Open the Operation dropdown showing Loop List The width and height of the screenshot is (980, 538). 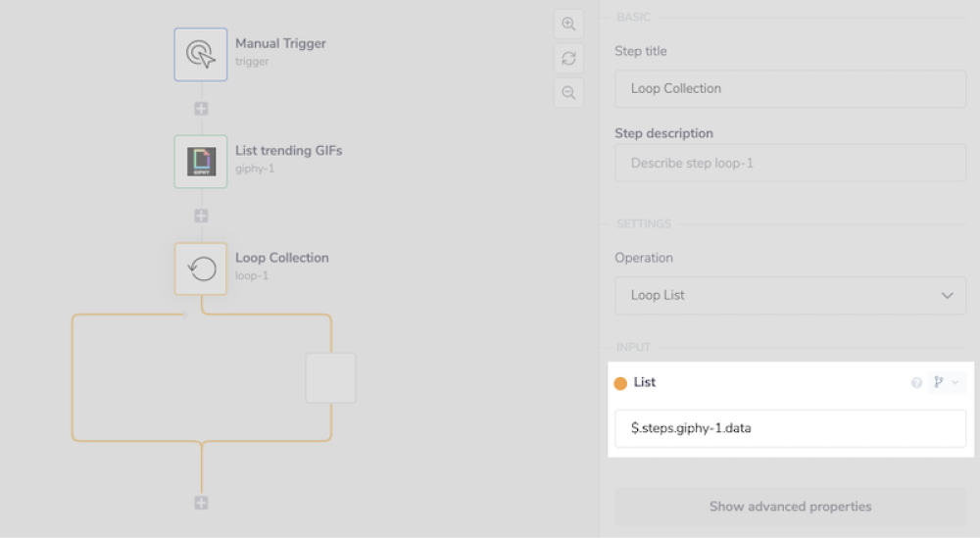pos(790,295)
